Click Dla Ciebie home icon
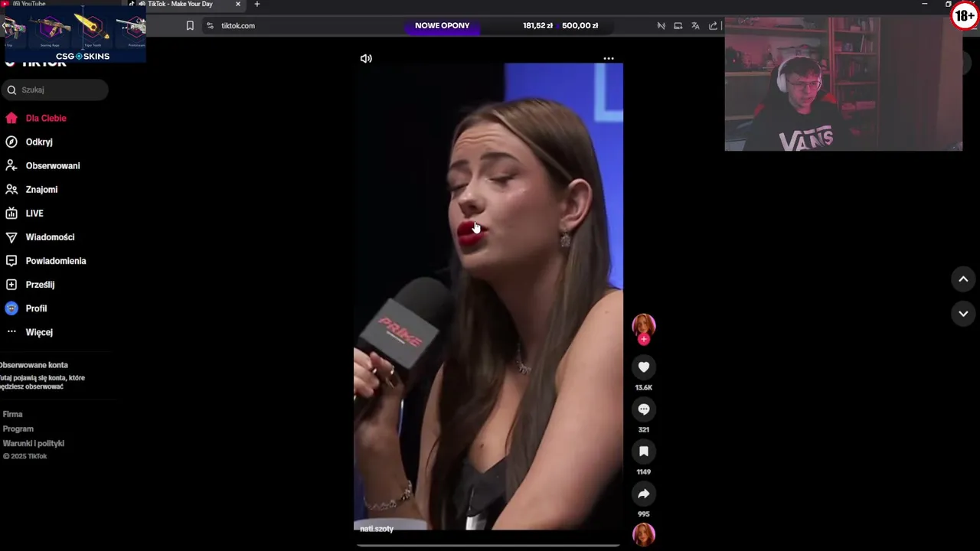The image size is (980, 551). [x=11, y=118]
